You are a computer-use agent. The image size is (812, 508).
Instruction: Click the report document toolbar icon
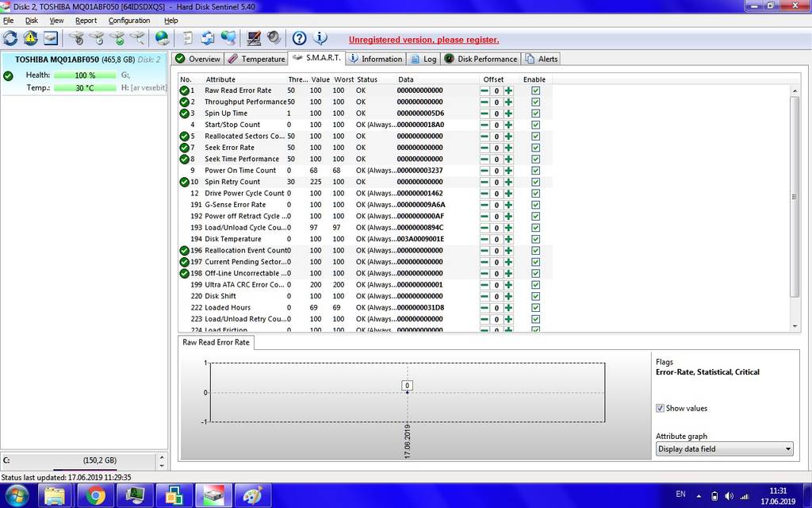pos(188,38)
